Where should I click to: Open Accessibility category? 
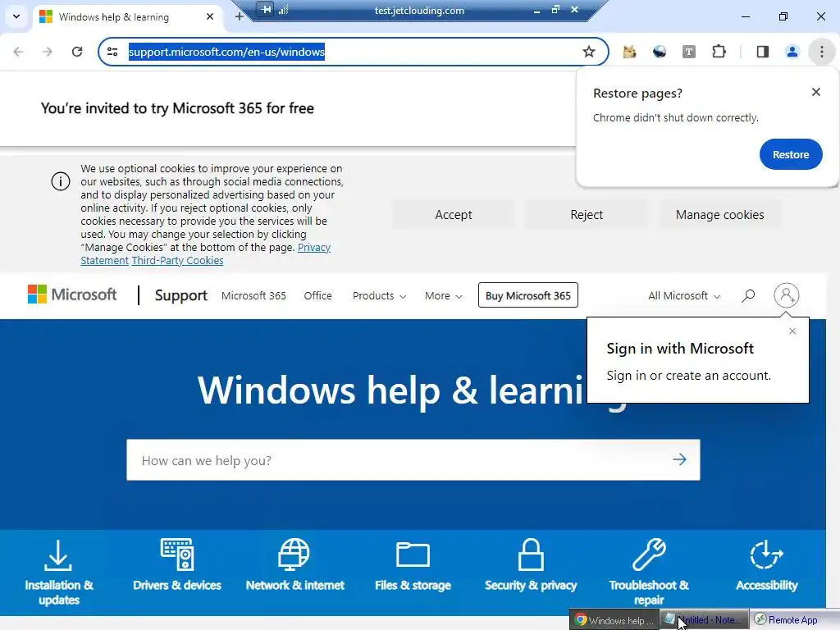coord(767,566)
